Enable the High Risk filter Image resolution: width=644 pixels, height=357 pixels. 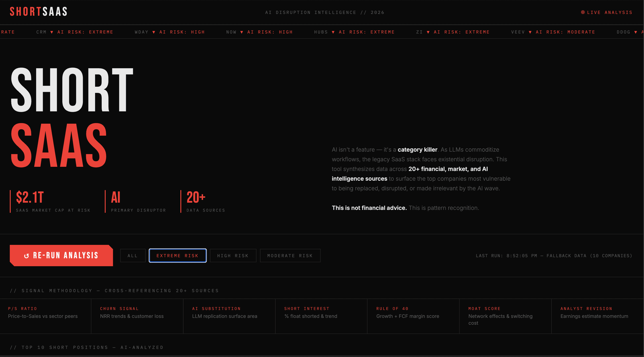coord(233,255)
